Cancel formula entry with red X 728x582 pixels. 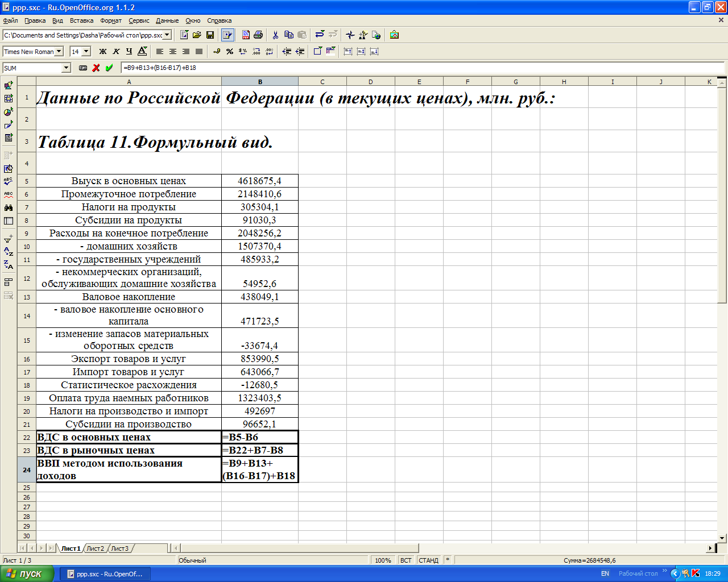coord(96,68)
